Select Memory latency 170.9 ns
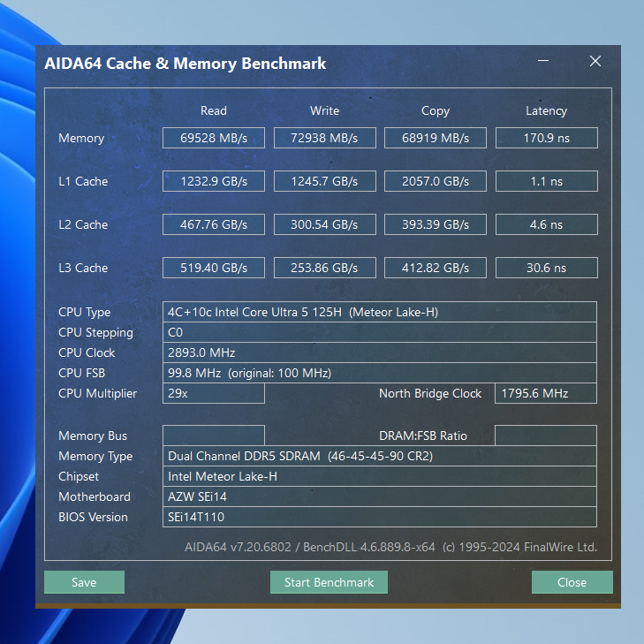 pos(547,138)
